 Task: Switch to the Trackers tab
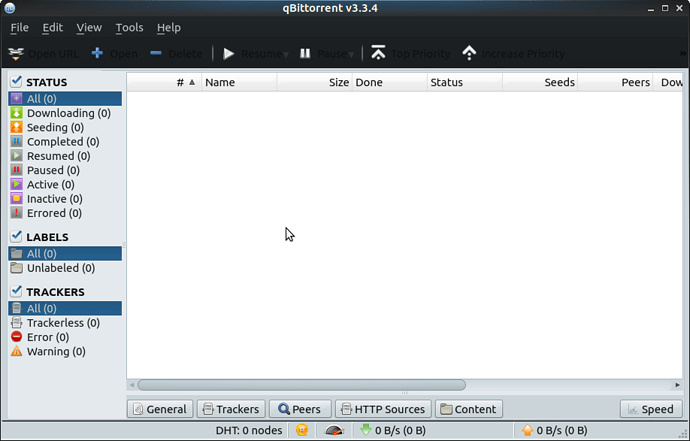pos(230,409)
